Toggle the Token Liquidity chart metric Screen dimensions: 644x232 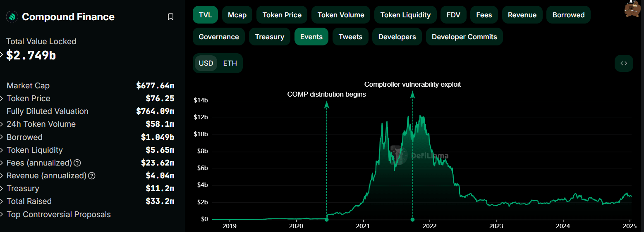pos(405,15)
